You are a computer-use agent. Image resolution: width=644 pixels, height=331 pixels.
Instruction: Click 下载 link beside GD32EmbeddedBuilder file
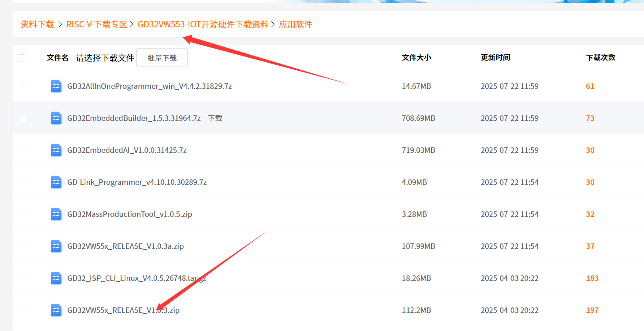pos(215,118)
